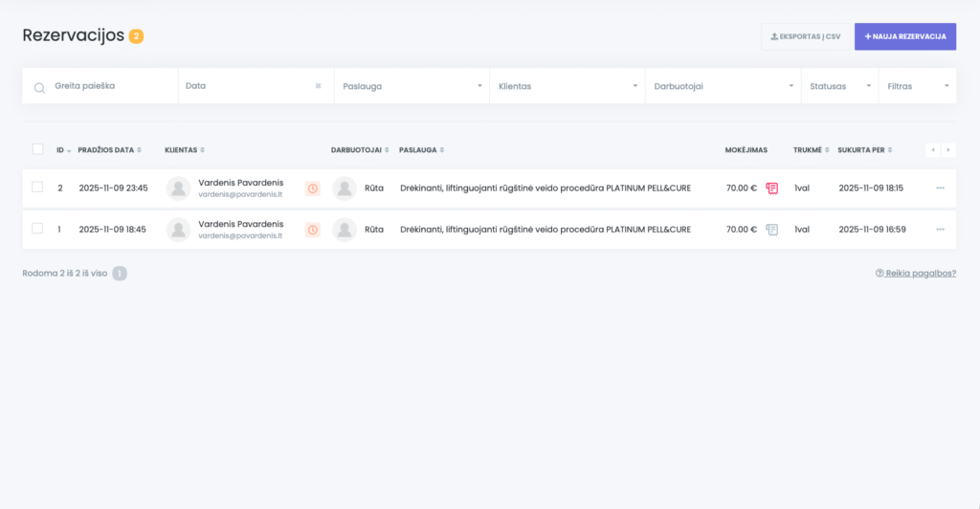Open the gray payment invoice icon for reservation 1

coord(771,230)
